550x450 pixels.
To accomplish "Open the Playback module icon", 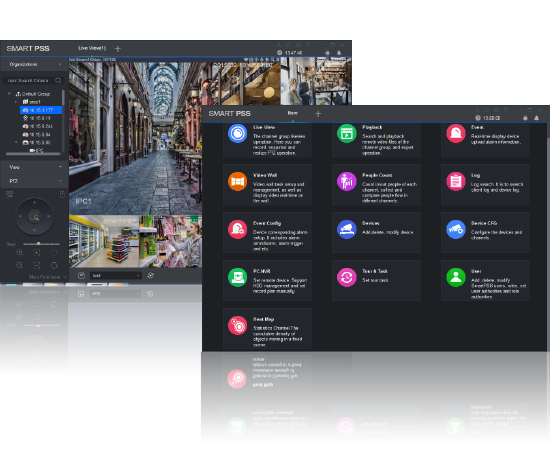I will pos(347,134).
